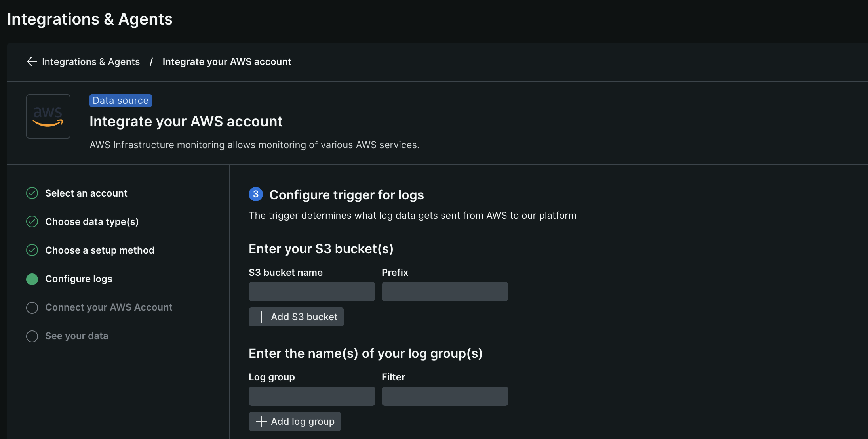This screenshot has width=868, height=439.
Task: Open the Choose a setup method step
Action: coord(100,250)
